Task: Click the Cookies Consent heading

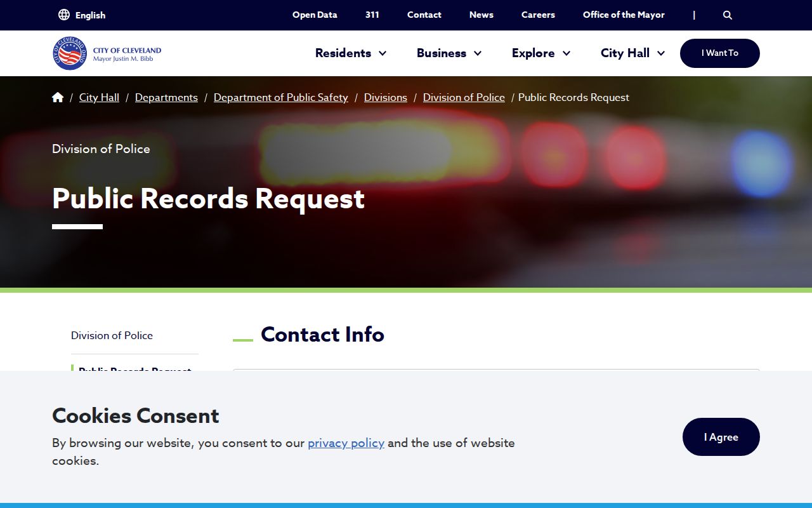Action: pyautogui.click(x=135, y=415)
